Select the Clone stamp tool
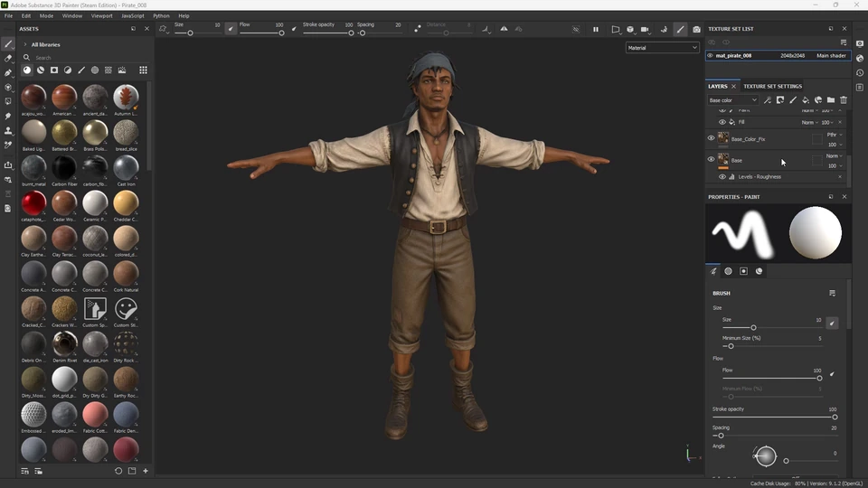This screenshot has height=488, width=868. click(8, 130)
